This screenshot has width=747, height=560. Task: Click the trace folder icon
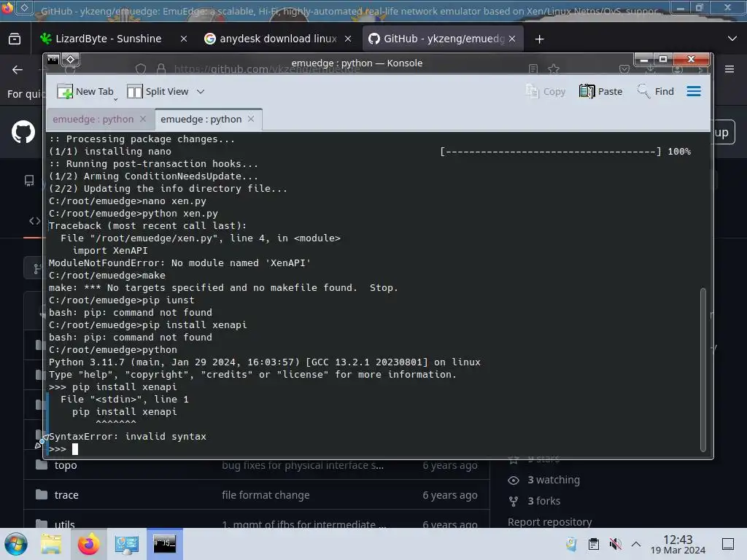(x=42, y=495)
